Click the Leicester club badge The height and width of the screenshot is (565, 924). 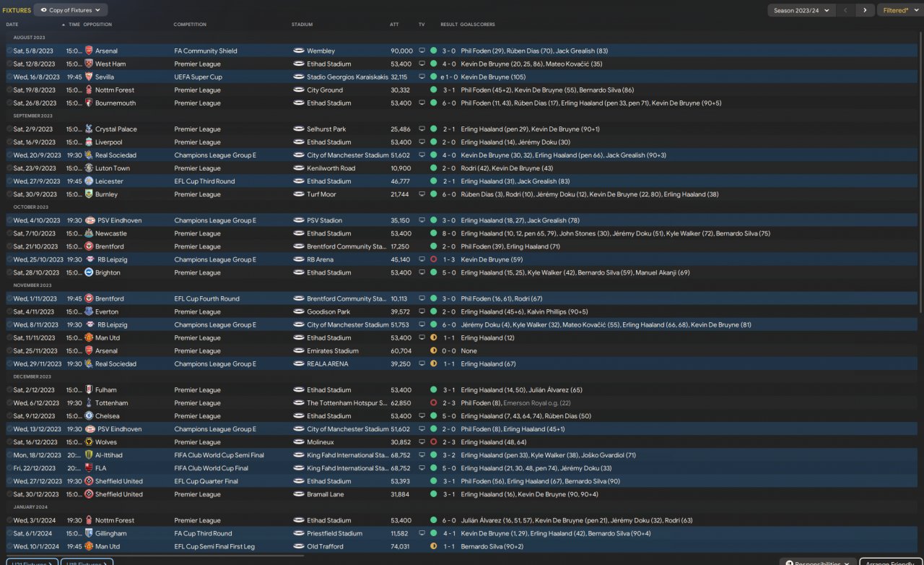click(89, 181)
